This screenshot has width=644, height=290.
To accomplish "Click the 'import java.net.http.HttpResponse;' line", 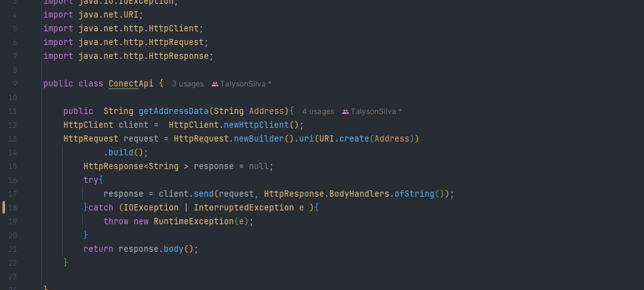I will click(129, 56).
